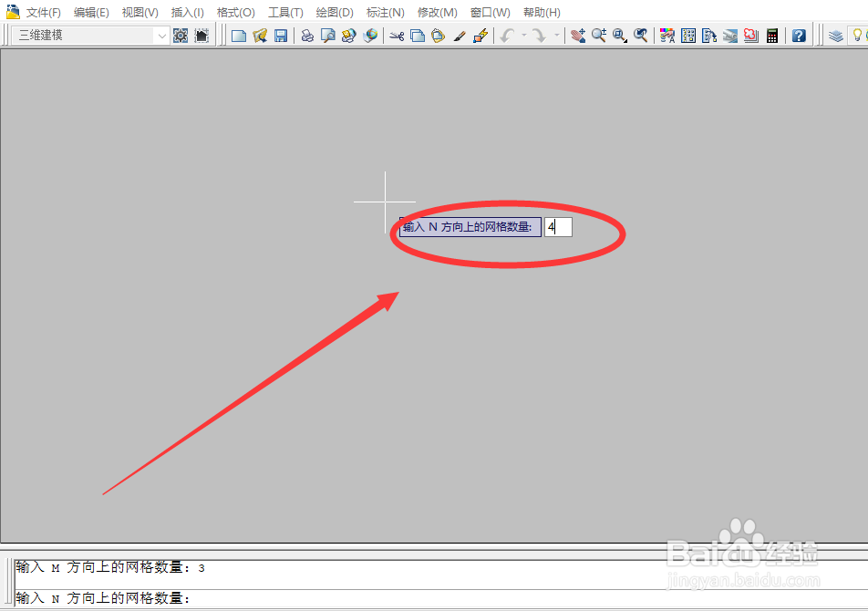Click the Publish icon
Screen dimensions: 868x611
click(x=348, y=36)
